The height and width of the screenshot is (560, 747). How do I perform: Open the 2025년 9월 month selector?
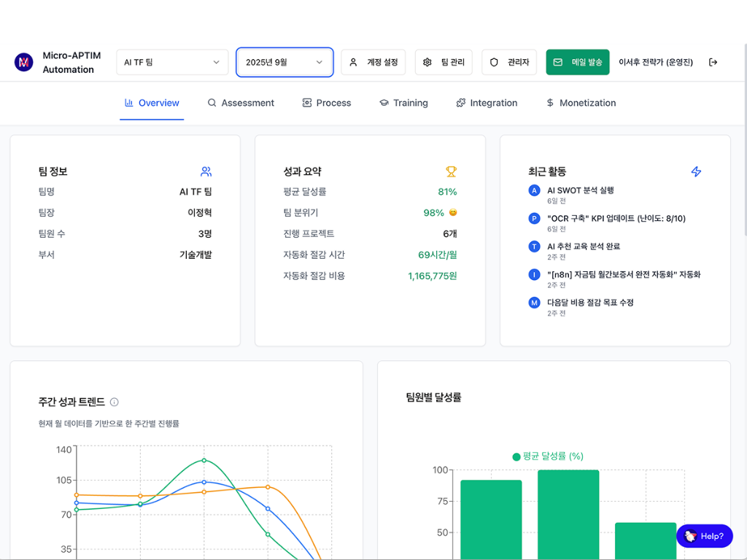pyautogui.click(x=285, y=63)
